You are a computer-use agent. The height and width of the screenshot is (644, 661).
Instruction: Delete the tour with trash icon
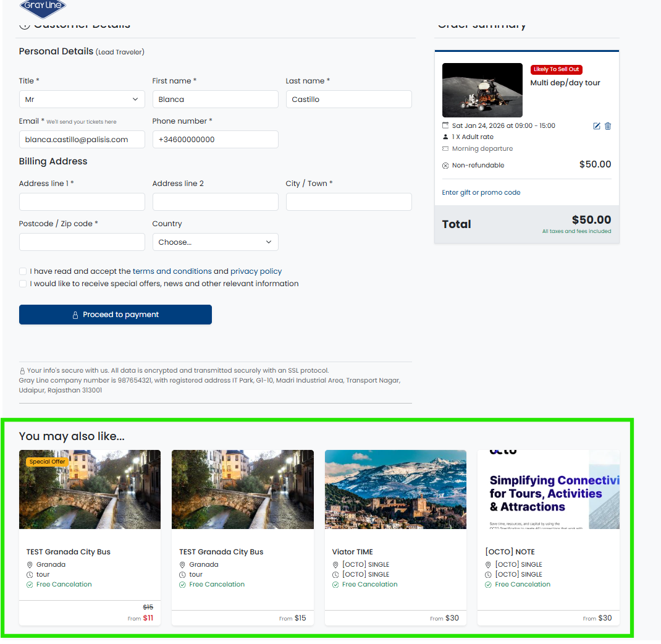point(608,126)
